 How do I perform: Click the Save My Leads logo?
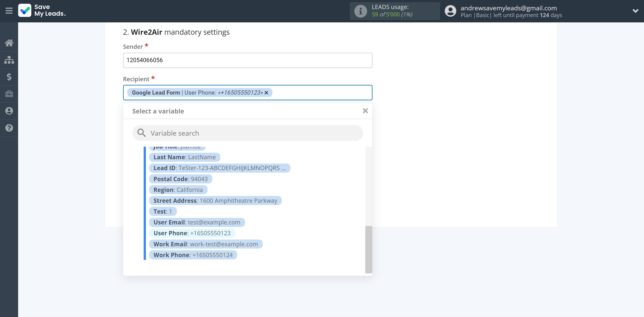point(42,11)
